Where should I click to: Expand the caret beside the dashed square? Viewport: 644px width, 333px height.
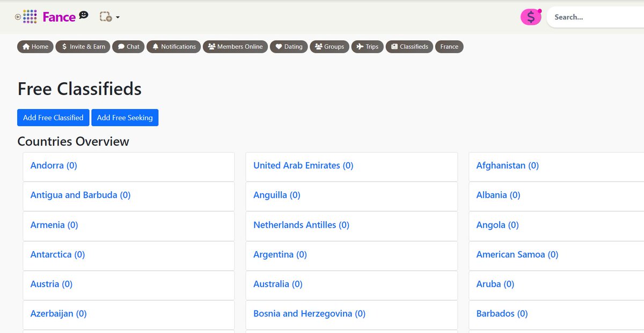(x=118, y=18)
